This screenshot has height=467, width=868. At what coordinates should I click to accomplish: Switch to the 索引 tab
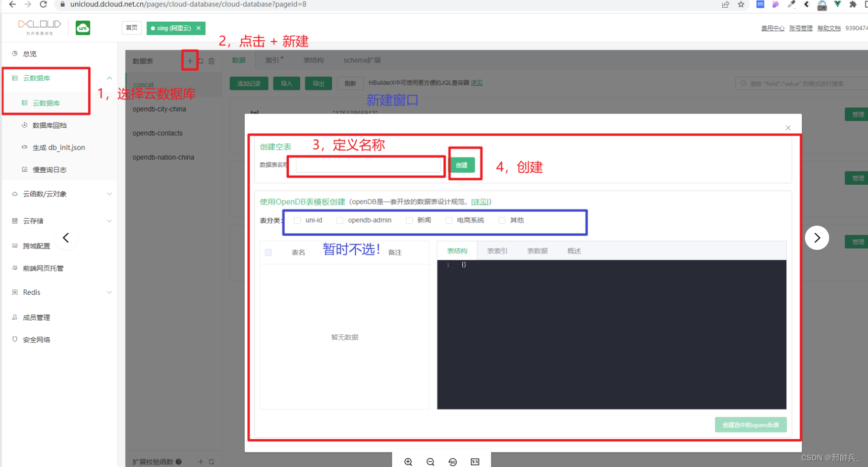click(x=273, y=60)
